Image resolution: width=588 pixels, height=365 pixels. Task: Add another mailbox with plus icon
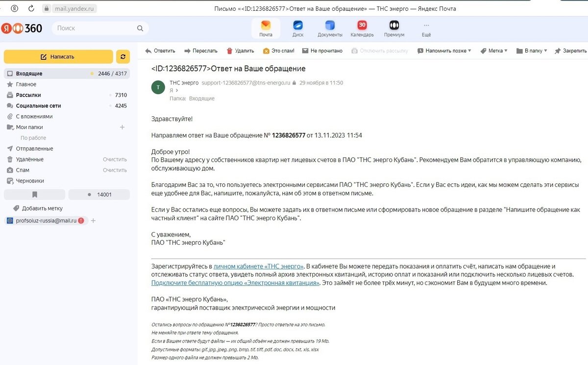click(x=94, y=221)
